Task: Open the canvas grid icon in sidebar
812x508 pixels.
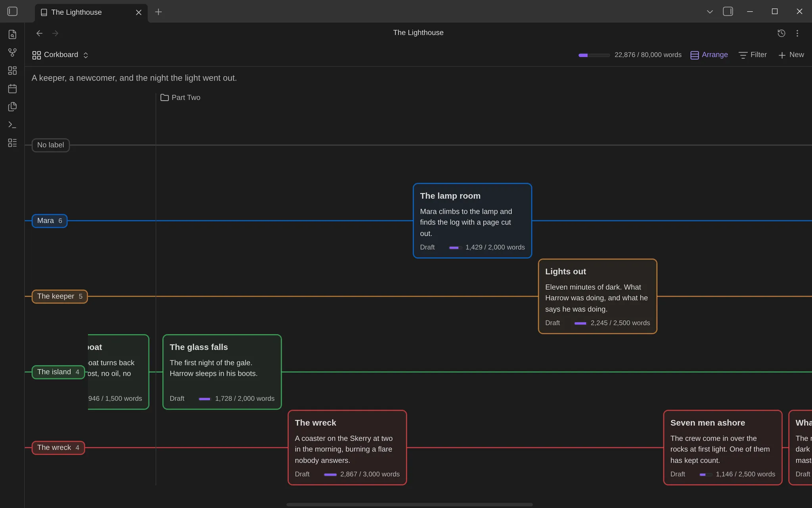Action: coord(12,71)
